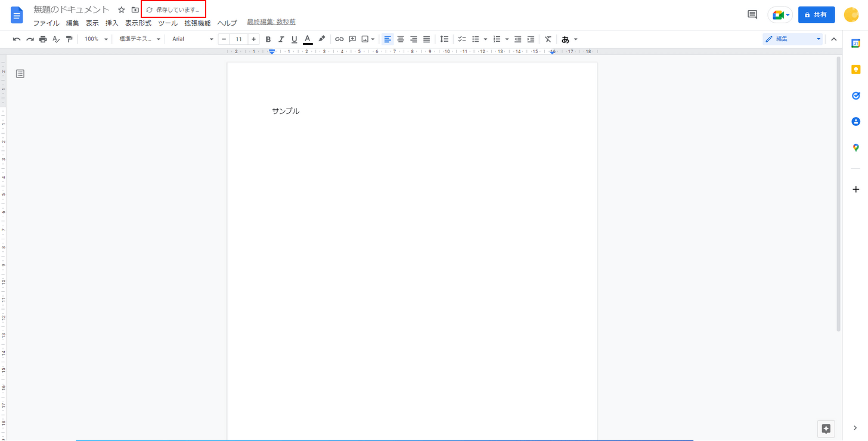
Task: Click the Increase indent icon
Action: [531, 39]
